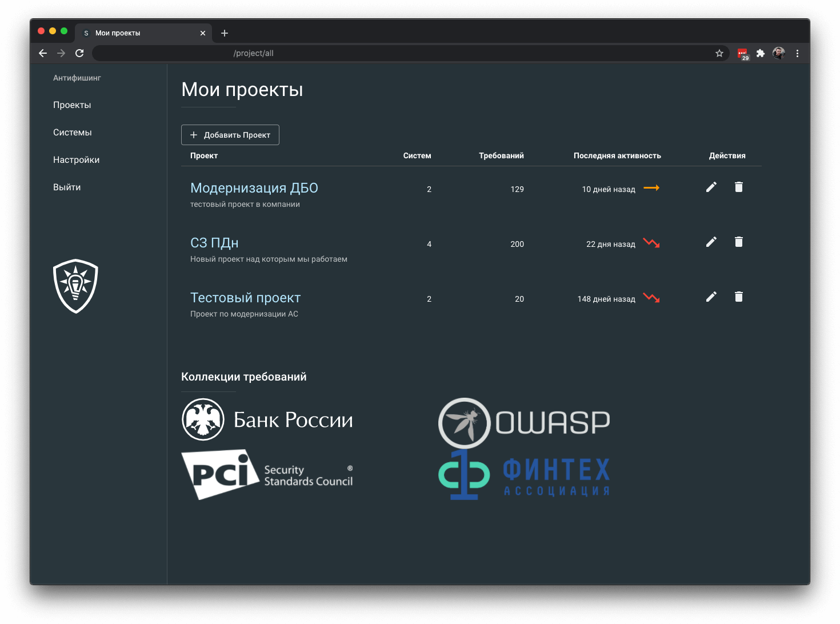This screenshot has height=624, width=840.
Task: Click the Проект column header
Action: click(x=204, y=155)
